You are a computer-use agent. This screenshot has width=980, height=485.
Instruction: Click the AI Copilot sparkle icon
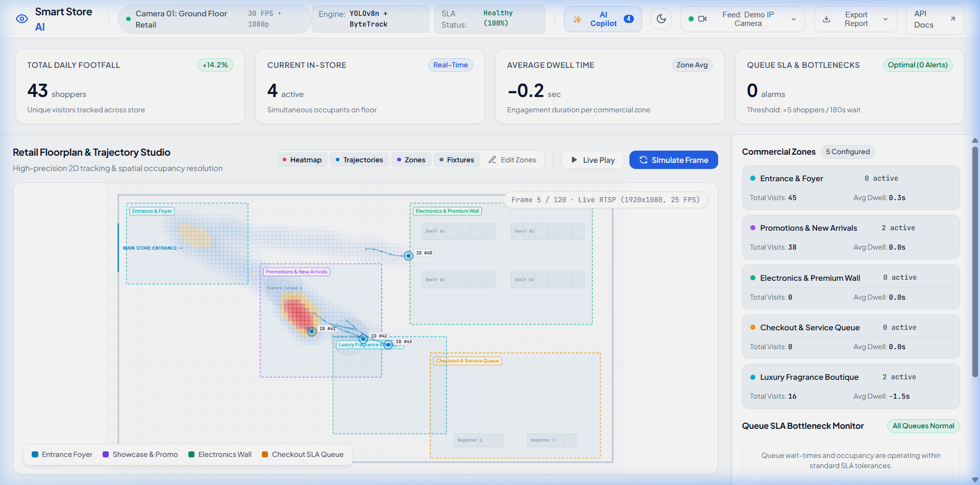point(577,19)
